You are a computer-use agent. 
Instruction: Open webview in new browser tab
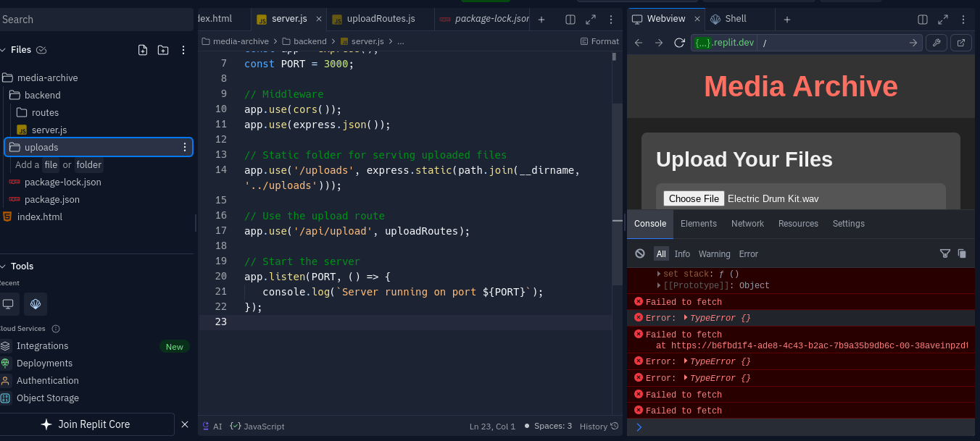961,43
